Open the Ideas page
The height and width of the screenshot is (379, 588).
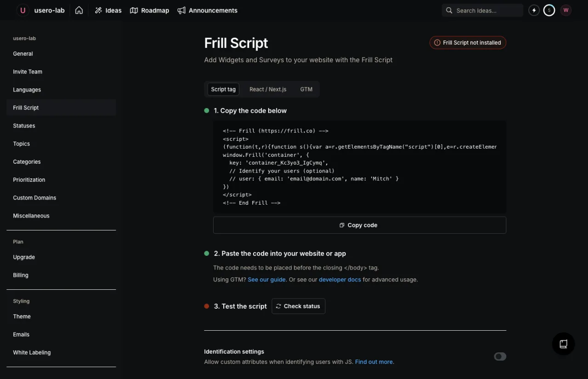(x=108, y=10)
